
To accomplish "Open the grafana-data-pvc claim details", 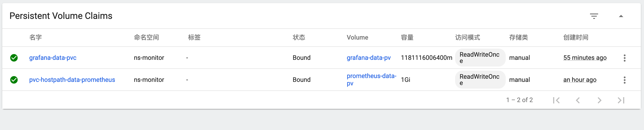I will [52, 58].
